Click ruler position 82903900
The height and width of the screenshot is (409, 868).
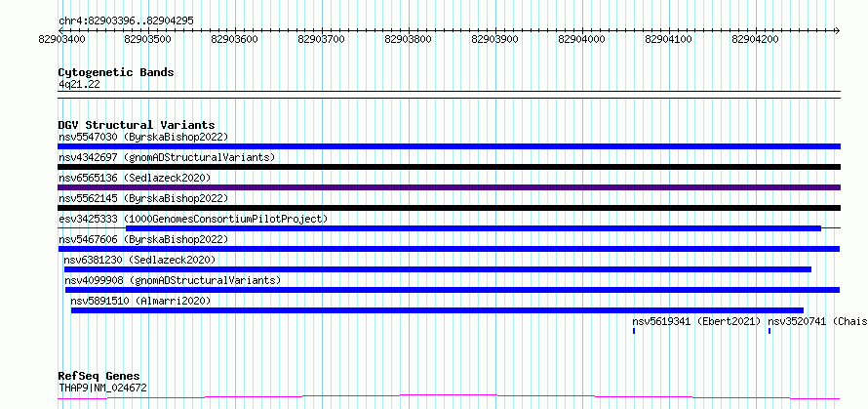coord(495,39)
